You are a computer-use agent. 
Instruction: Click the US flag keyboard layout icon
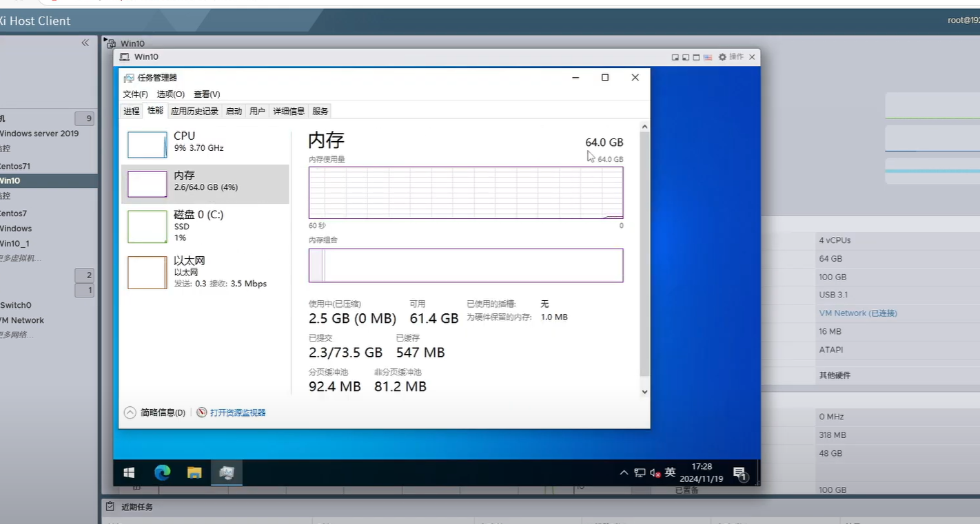click(x=707, y=57)
